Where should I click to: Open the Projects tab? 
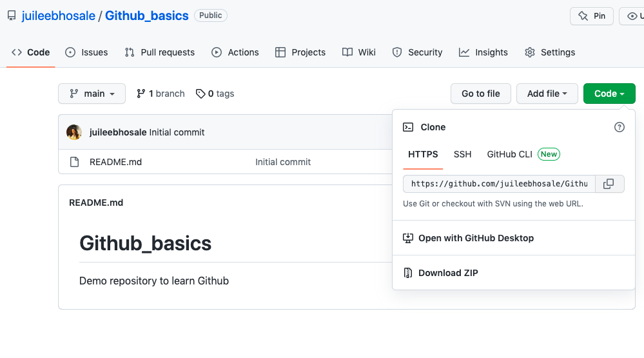pyautogui.click(x=300, y=53)
